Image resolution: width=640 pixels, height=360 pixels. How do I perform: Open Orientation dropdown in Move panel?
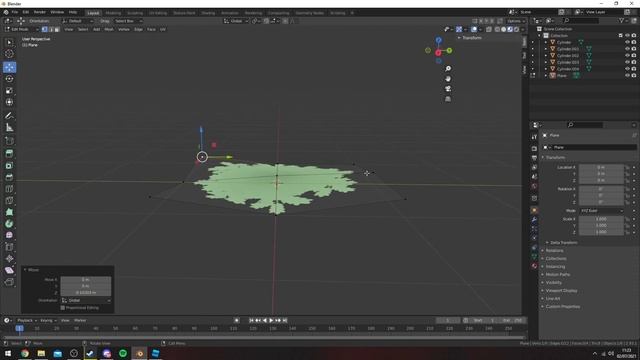pos(86,300)
